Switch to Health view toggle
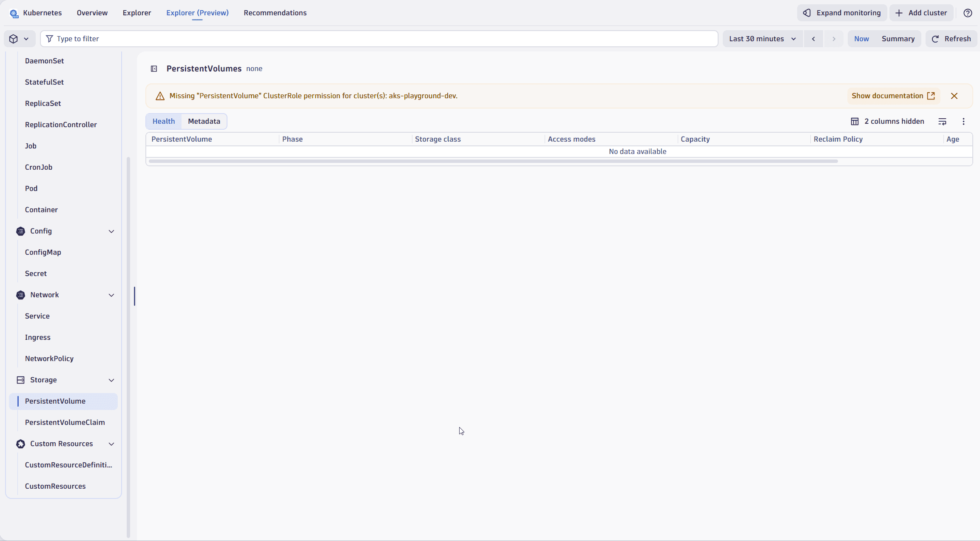 (164, 121)
